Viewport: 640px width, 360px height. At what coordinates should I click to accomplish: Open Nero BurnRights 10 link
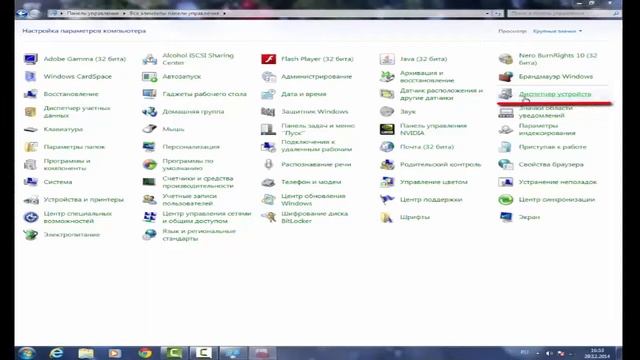558,59
